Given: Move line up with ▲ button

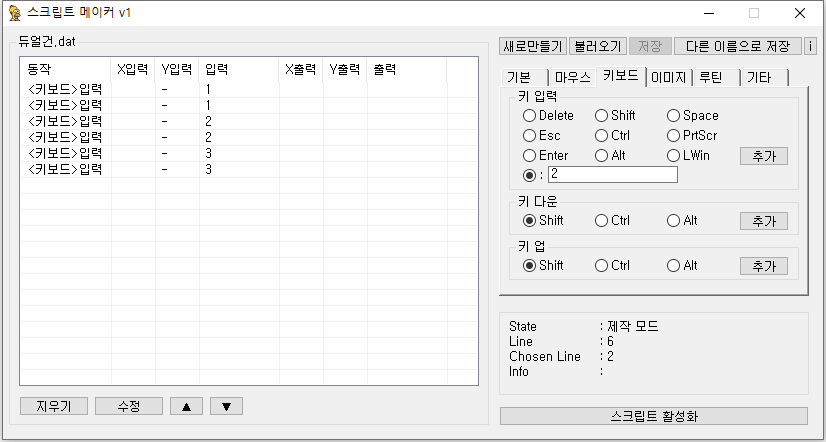Looking at the screenshot, I should point(186,406).
